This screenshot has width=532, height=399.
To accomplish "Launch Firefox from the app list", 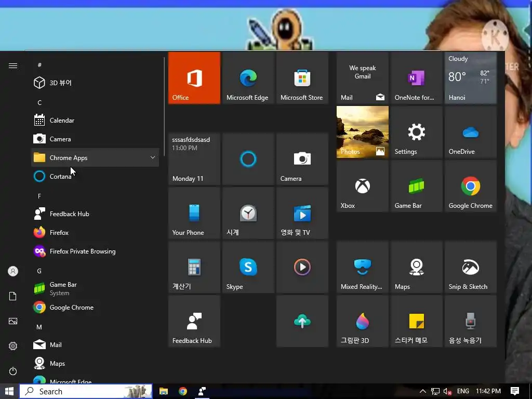I will [95, 232].
